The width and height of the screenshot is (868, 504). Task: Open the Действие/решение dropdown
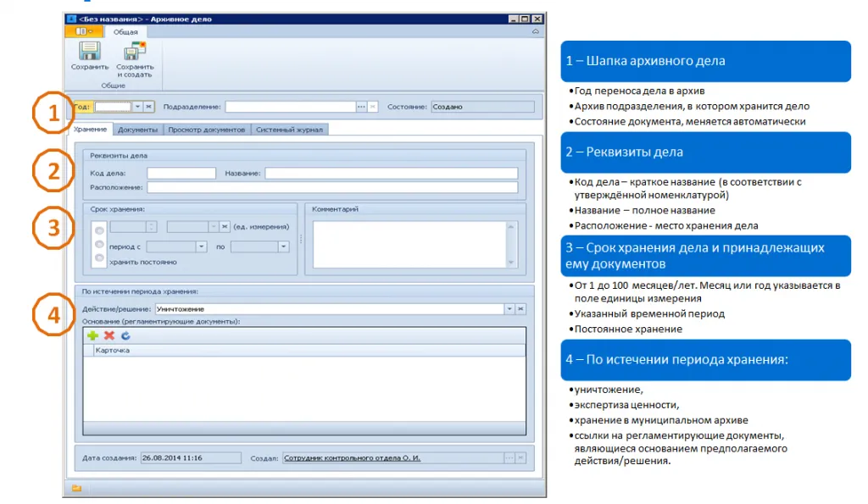point(509,309)
